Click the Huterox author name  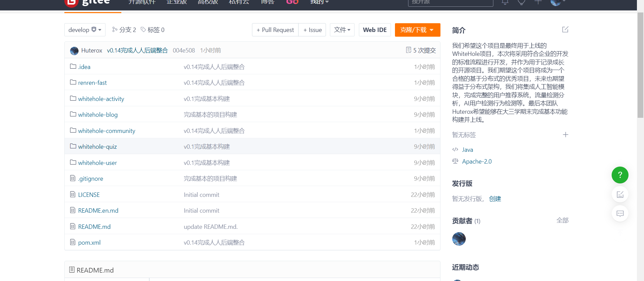[92, 50]
